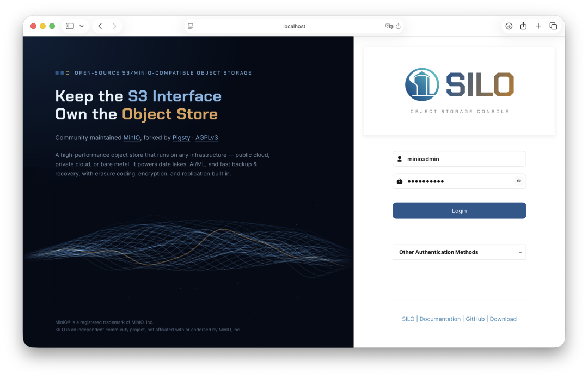Screen dimensions: 588x378
Task: Expand Other Authentication Methods dropdown
Action: click(x=460, y=252)
